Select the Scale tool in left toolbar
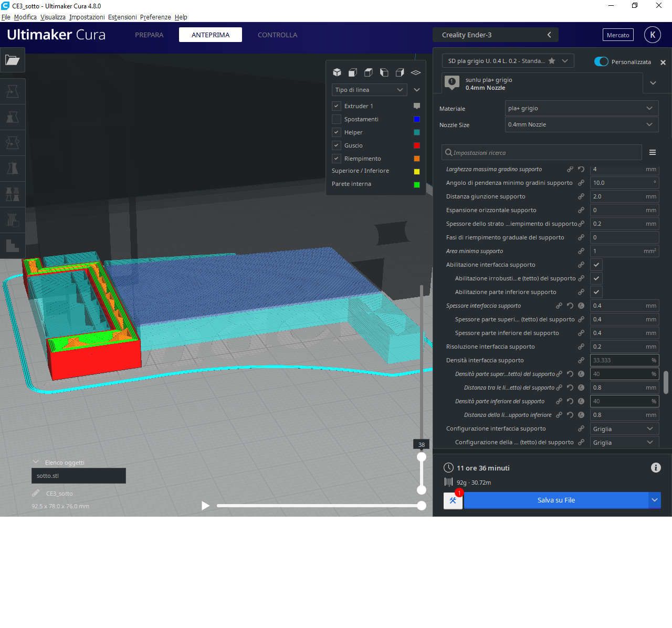 pyautogui.click(x=13, y=117)
